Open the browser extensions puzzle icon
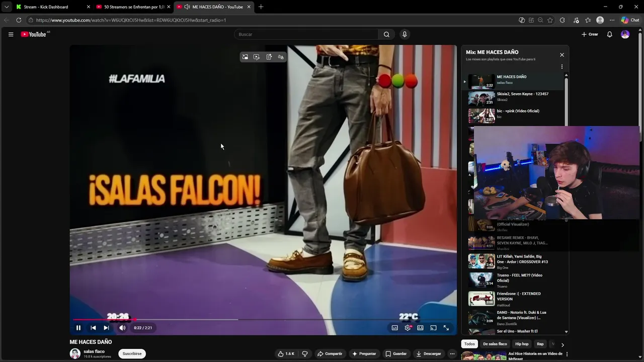 coord(562,20)
